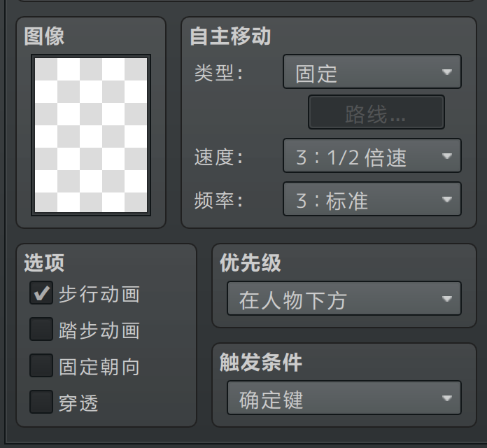Open the 类型 dropdown showing 固定
The height and width of the screenshot is (448, 487).
[x=372, y=72]
